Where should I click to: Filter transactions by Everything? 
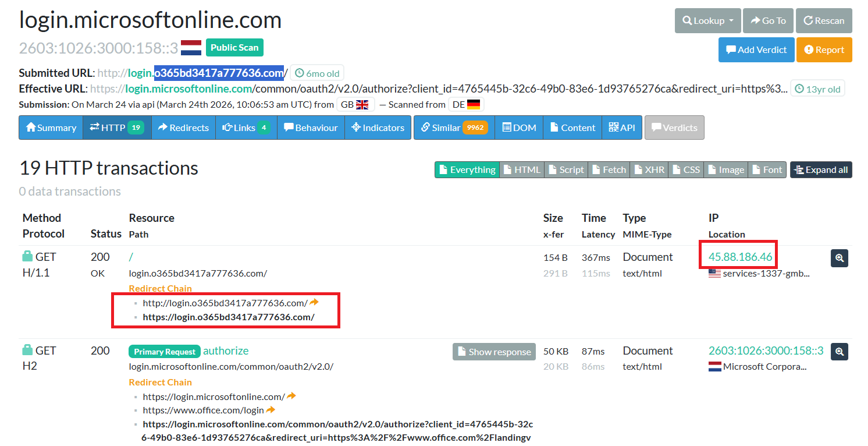(467, 169)
